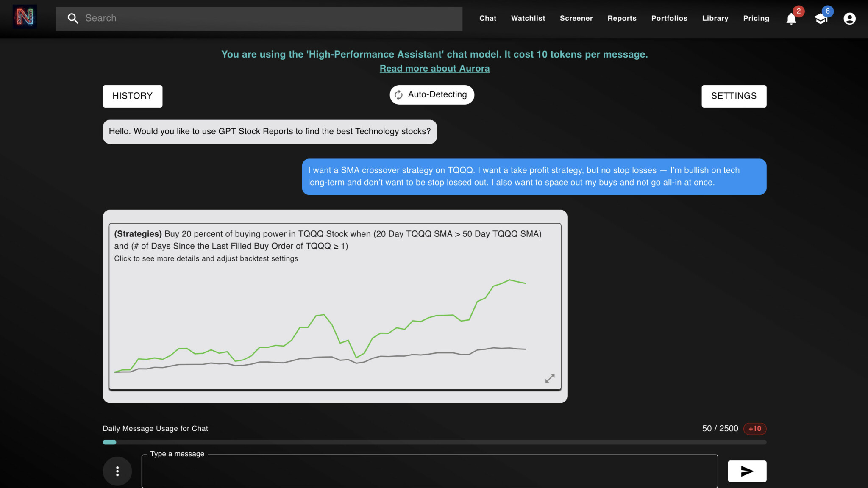This screenshot has height=488, width=868.
Task: Navigate to Portfolios
Action: tap(669, 18)
